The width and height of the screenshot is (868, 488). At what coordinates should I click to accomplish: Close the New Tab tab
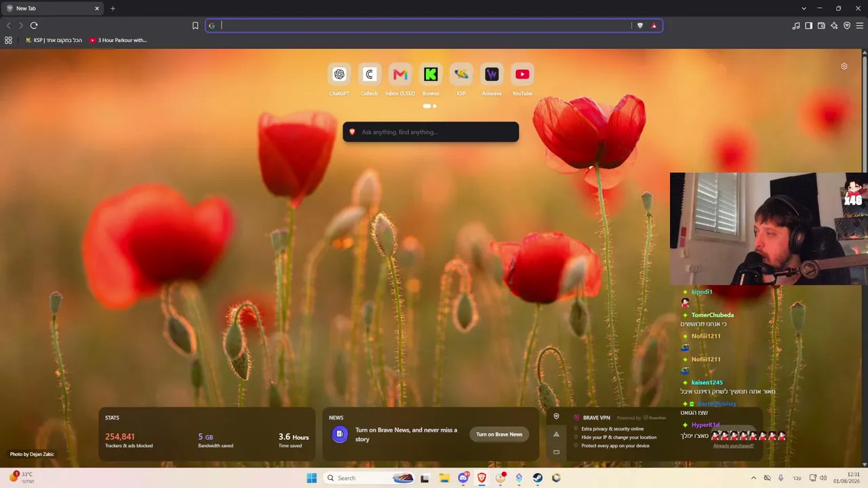pos(97,8)
